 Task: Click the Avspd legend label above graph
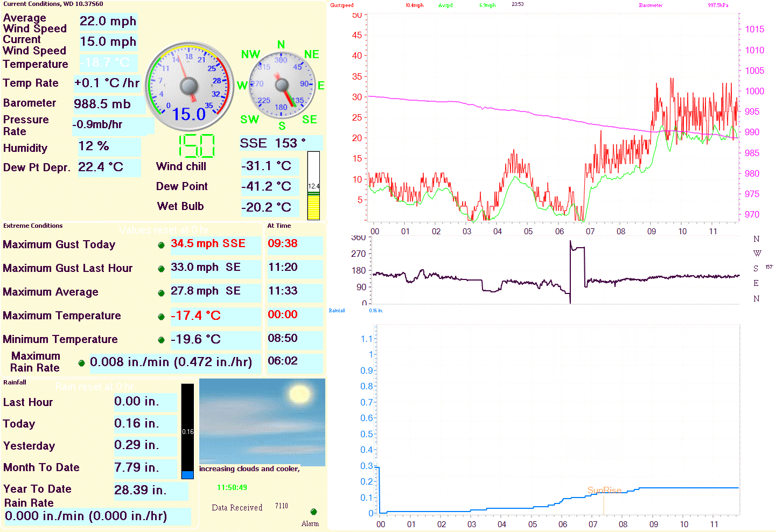tap(445, 5)
